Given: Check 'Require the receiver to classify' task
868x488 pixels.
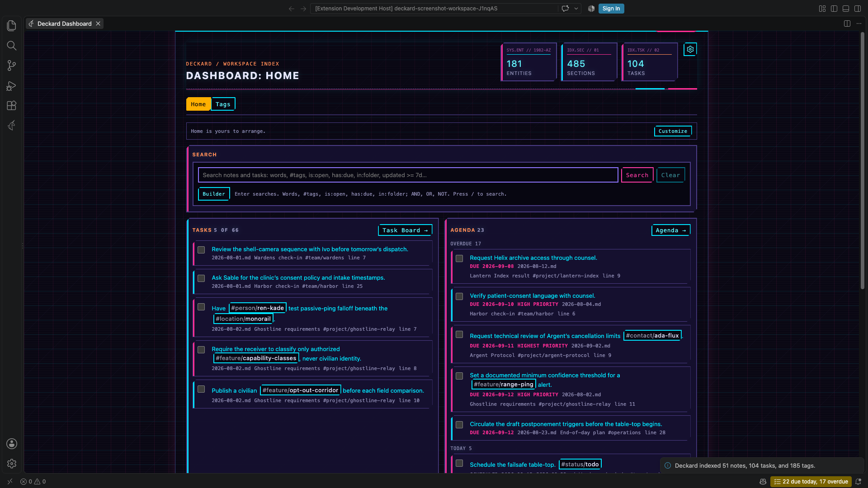Looking at the screenshot, I should [x=201, y=350].
